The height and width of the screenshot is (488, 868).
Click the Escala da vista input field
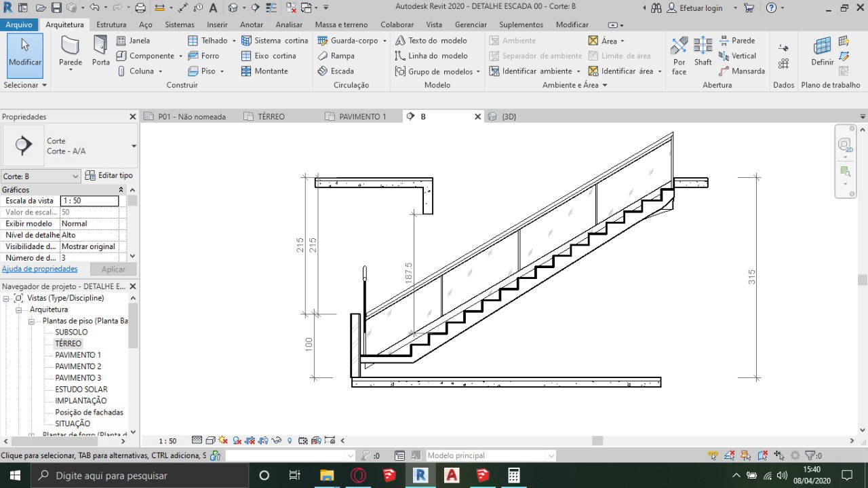[x=90, y=201]
